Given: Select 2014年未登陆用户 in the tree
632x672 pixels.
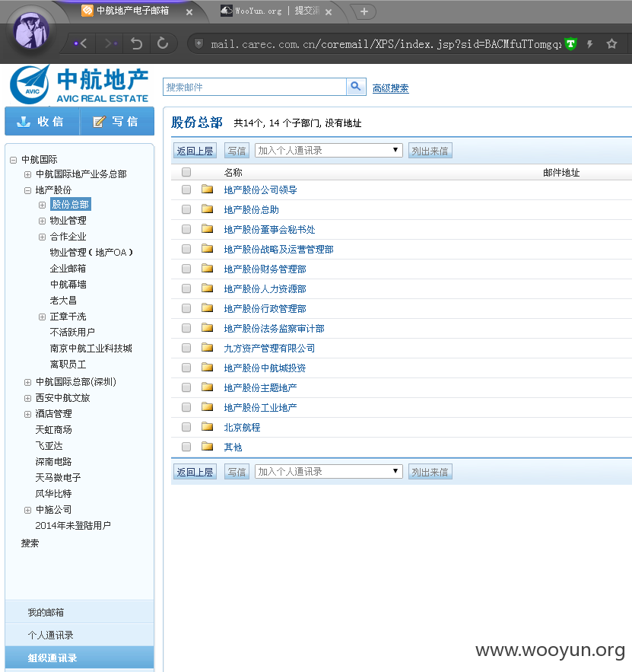Looking at the screenshot, I should [x=73, y=525].
